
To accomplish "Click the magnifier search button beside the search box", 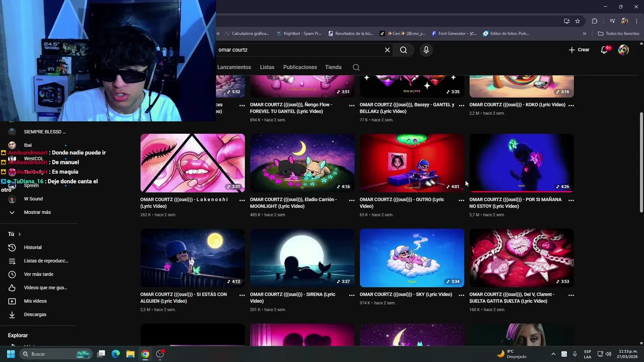I will [404, 50].
